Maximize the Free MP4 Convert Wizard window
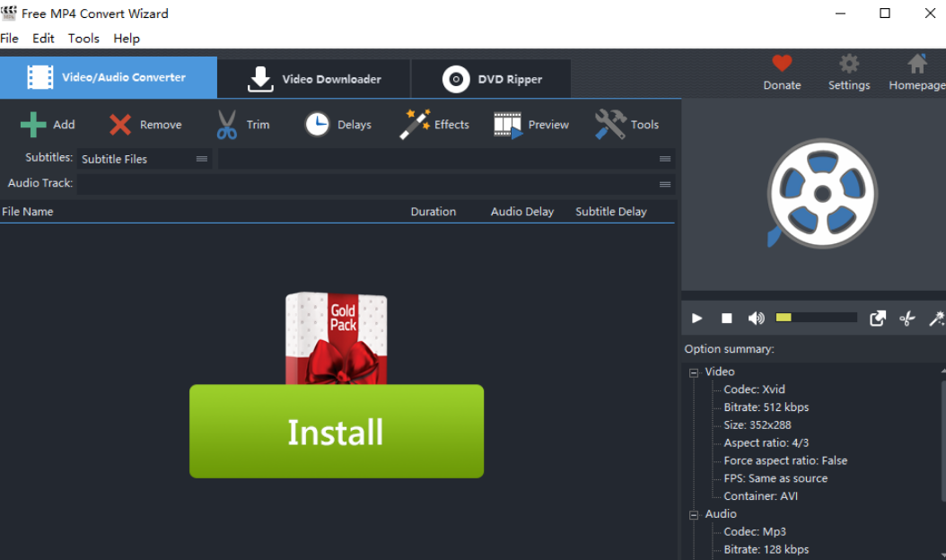Image resolution: width=946 pixels, height=560 pixels. coord(884,13)
